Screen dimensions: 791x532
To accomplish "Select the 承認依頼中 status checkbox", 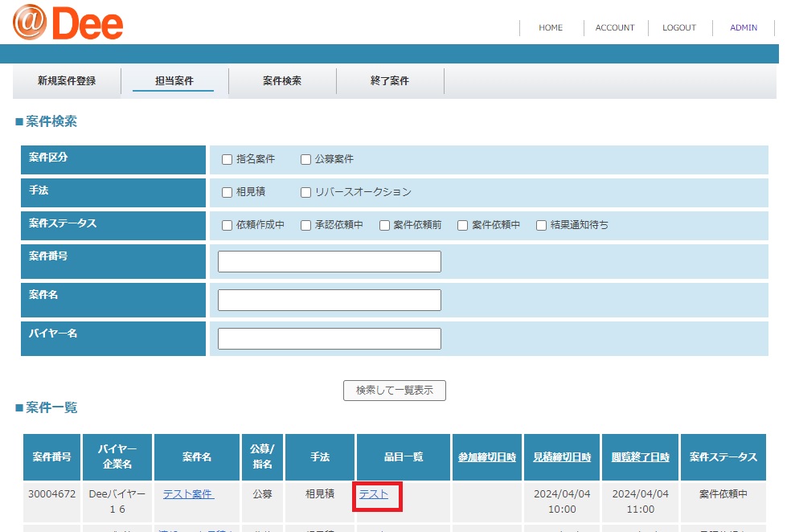I will 305,225.
